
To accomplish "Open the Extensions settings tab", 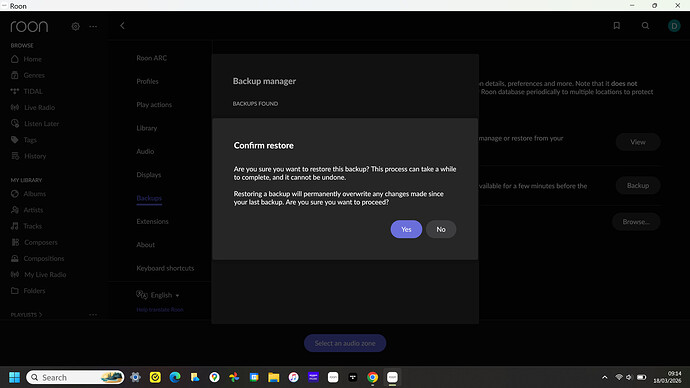I will point(152,221).
